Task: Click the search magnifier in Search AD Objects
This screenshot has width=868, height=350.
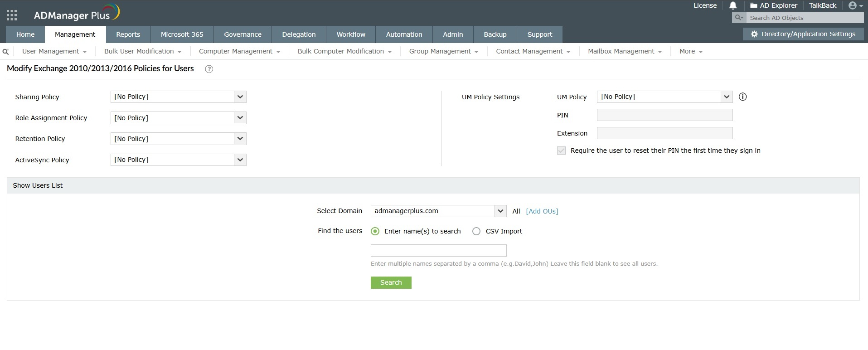Action: 739,18
